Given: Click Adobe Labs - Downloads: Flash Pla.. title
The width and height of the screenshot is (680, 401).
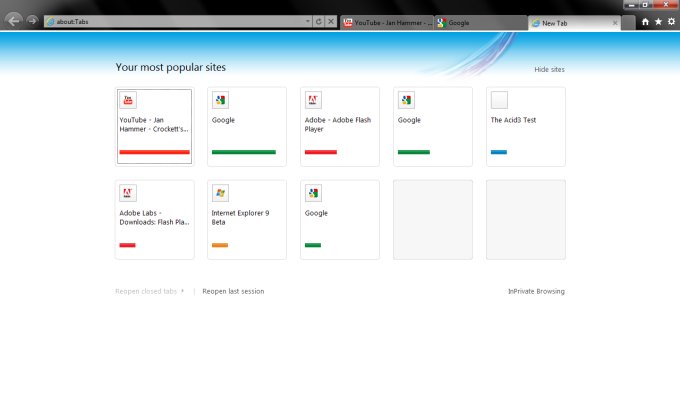Looking at the screenshot, I should tap(154, 218).
